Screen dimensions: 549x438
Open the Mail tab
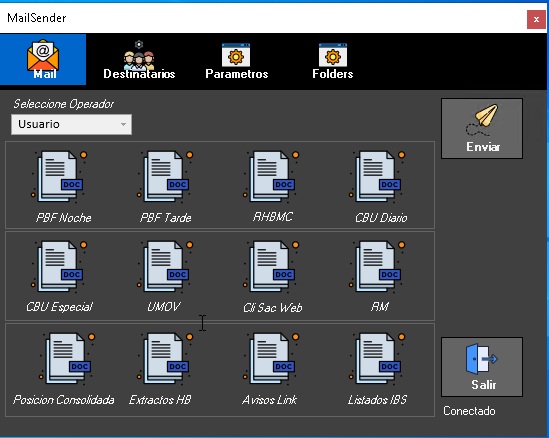coord(43,60)
